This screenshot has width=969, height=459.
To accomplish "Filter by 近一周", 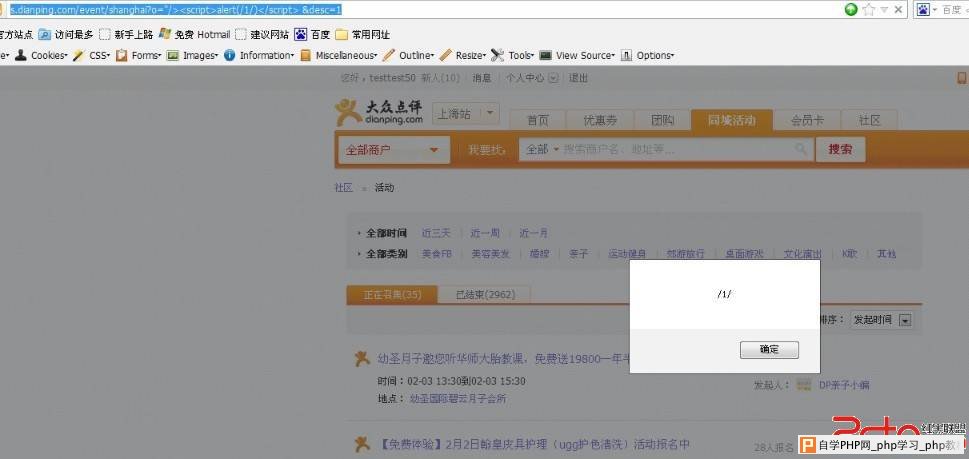I will [485, 233].
